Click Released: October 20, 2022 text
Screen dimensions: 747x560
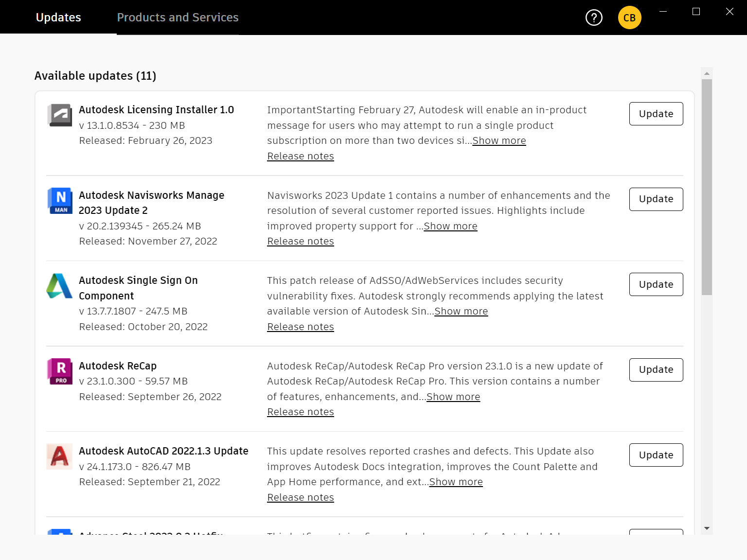point(143,327)
